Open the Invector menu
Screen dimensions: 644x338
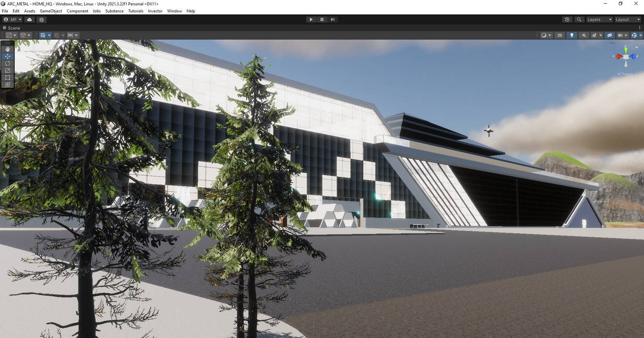(x=155, y=10)
